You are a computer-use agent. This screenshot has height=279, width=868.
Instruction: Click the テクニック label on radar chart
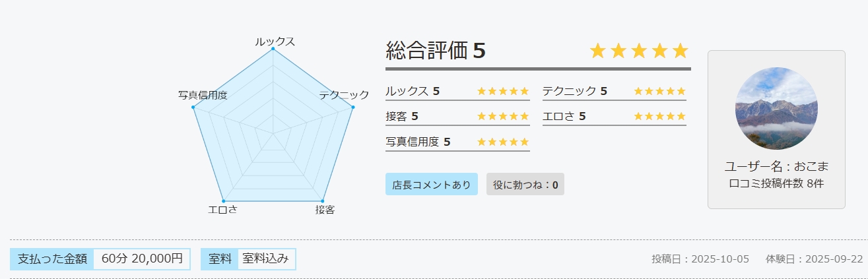tap(344, 95)
